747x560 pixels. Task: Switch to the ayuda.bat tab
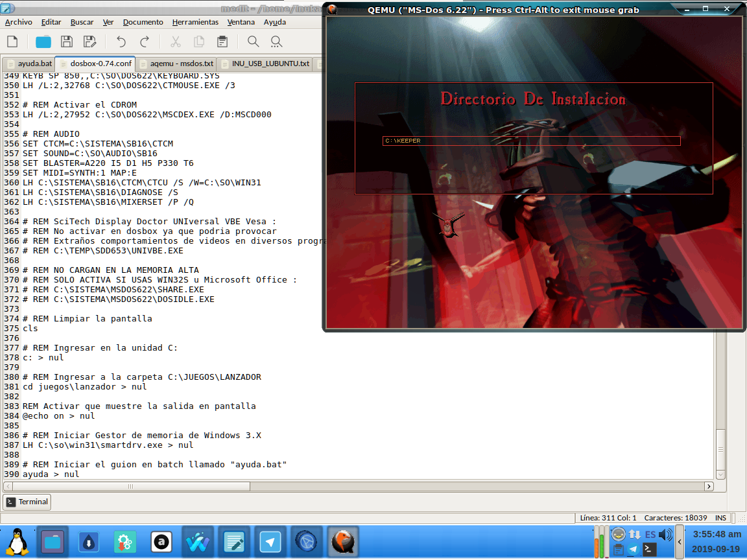point(29,64)
